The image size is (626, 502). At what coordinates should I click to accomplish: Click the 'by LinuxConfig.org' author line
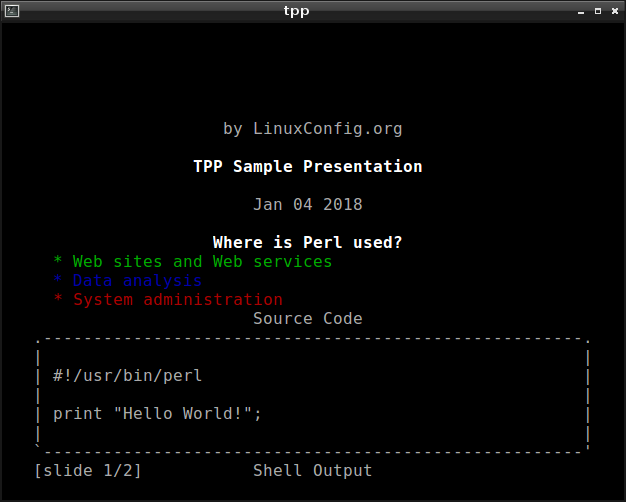coord(313,129)
